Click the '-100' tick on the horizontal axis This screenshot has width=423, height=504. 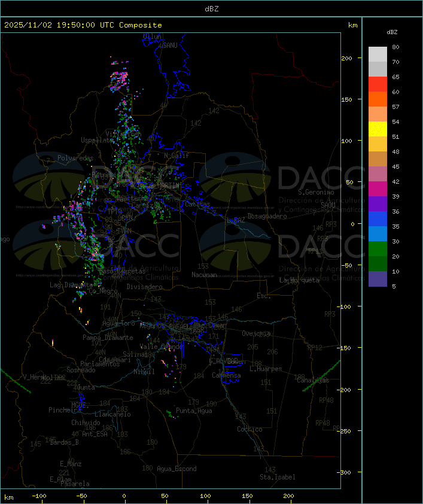(39, 496)
